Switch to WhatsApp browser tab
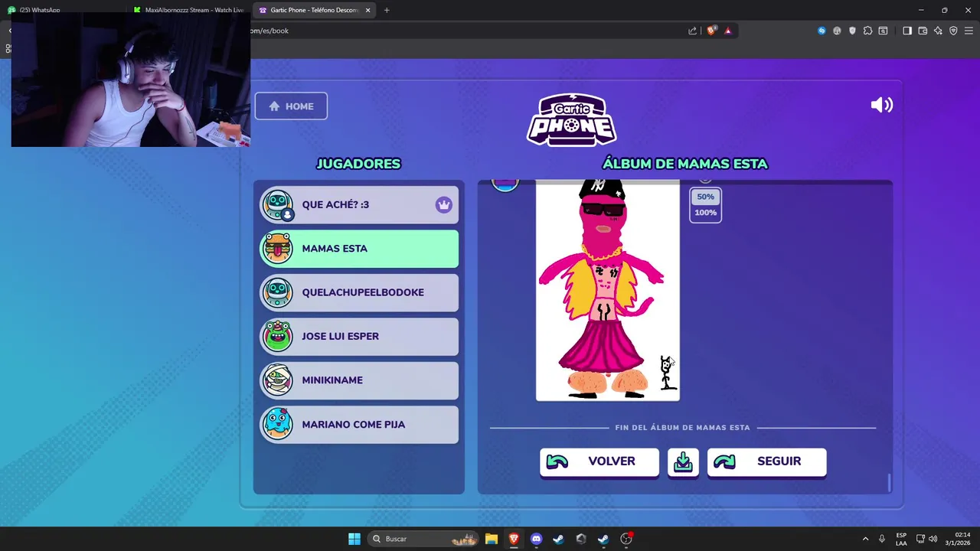 click(x=40, y=10)
